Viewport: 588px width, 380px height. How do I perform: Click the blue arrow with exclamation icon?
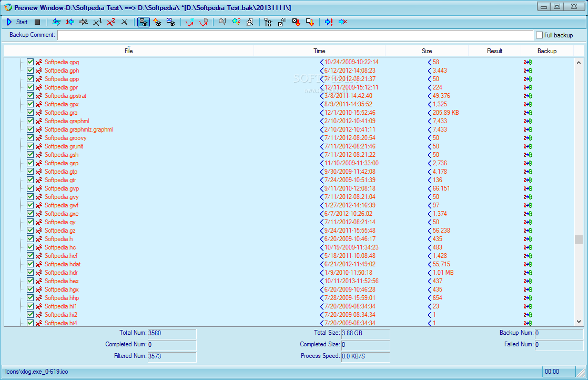point(329,22)
